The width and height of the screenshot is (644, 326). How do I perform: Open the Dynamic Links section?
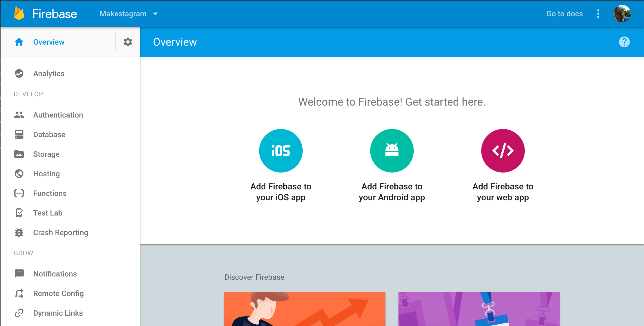(x=58, y=313)
